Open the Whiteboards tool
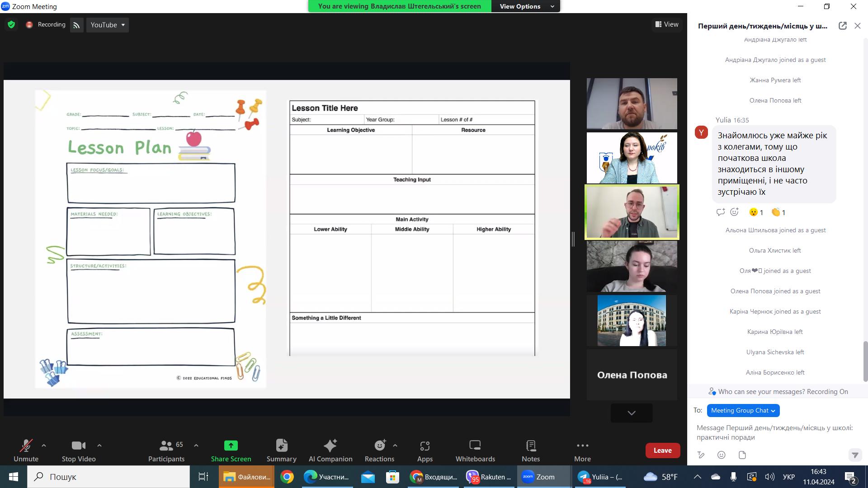This screenshot has height=488, width=868. pos(475,450)
